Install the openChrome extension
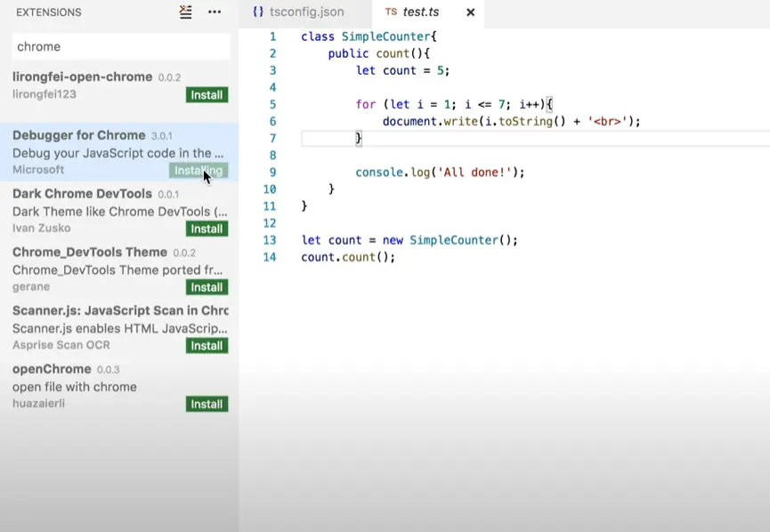Image resolution: width=770 pixels, height=532 pixels. [x=207, y=404]
